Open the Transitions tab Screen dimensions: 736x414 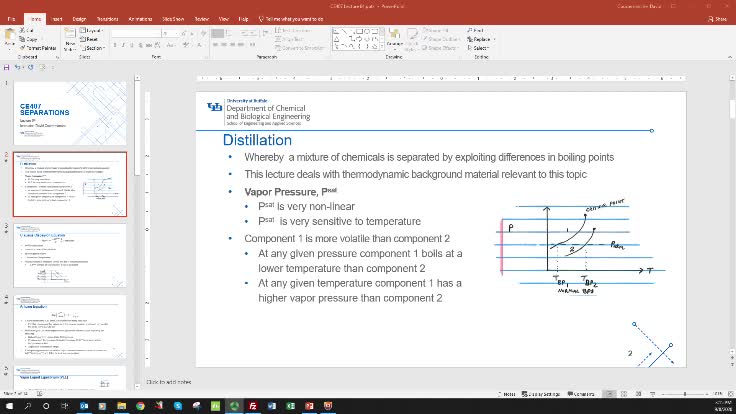pos(107,18)
